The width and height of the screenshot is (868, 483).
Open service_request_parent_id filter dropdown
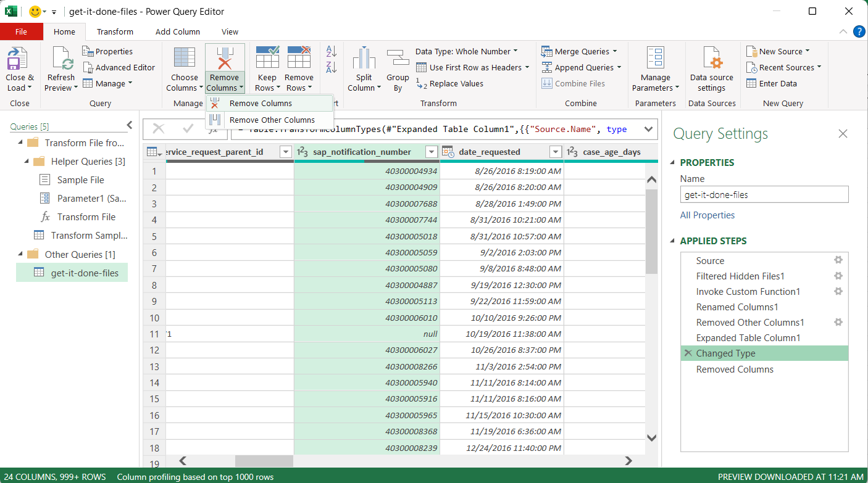click(286, 152)
